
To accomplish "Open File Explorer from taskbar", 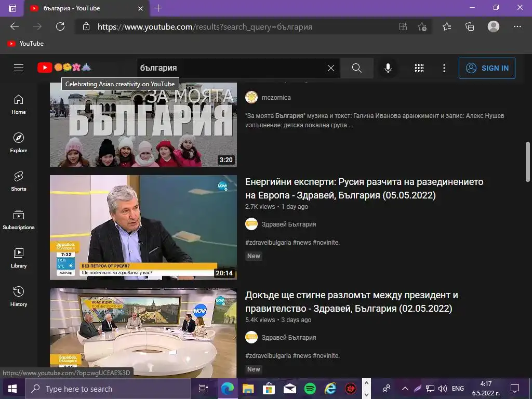I will (248, 389).
